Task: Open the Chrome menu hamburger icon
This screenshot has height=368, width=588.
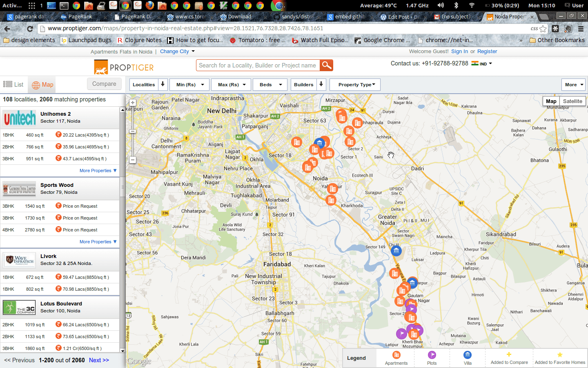Action: coord(581,29)
